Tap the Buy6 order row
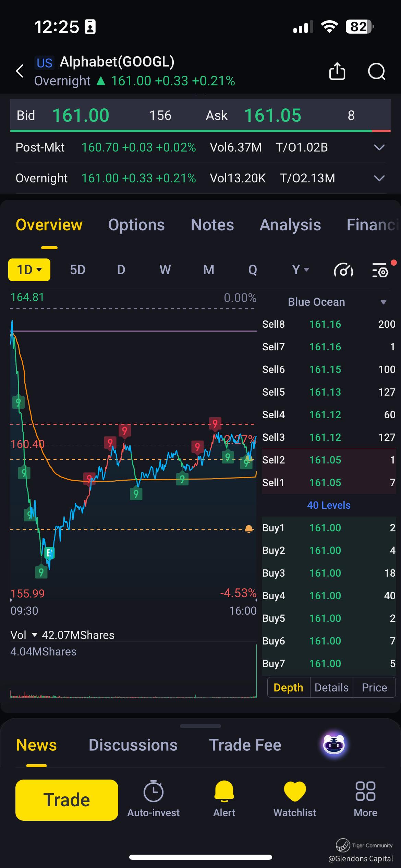 click(329, 641)
